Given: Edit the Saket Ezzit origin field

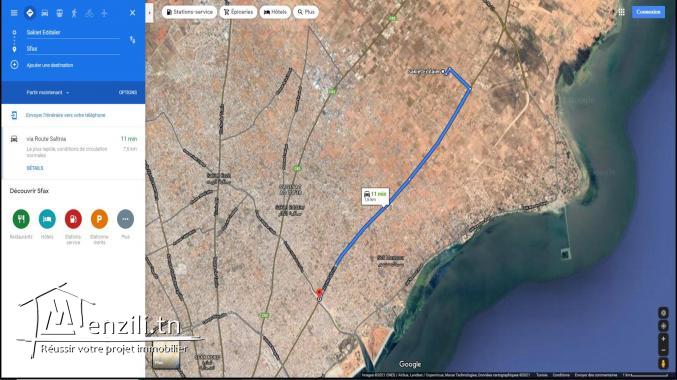Looking at the screenshot, I should tap(73, 32).
